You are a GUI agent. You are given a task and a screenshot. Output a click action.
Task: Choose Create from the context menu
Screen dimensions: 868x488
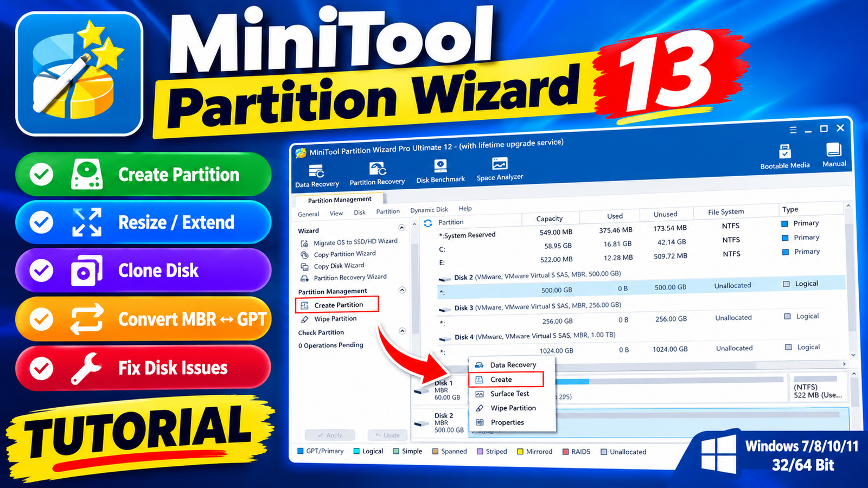506,380
